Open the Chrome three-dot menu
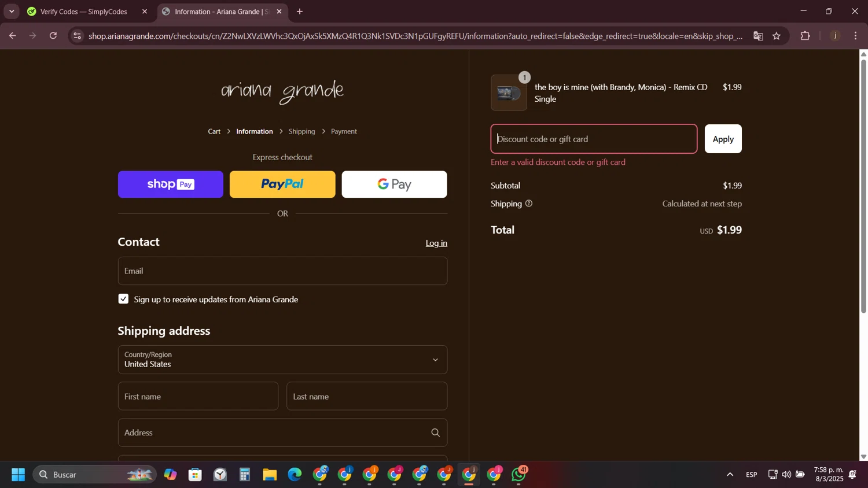Screen dimensions: 868x488 (856, 36)
